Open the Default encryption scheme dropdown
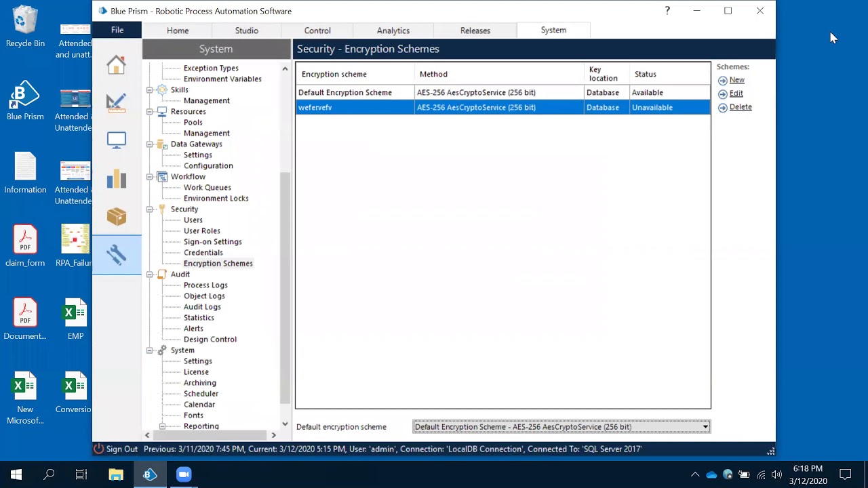This screenshot has width=868, height=488. pos(561,427)
